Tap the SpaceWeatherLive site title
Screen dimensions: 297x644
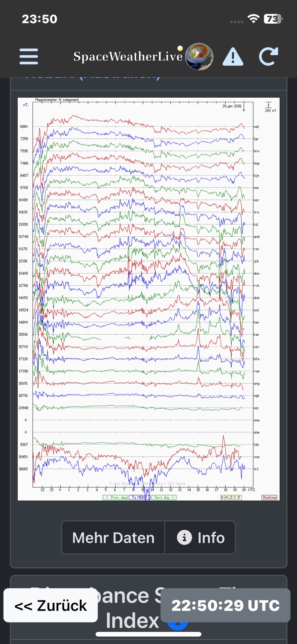point(128,56)
